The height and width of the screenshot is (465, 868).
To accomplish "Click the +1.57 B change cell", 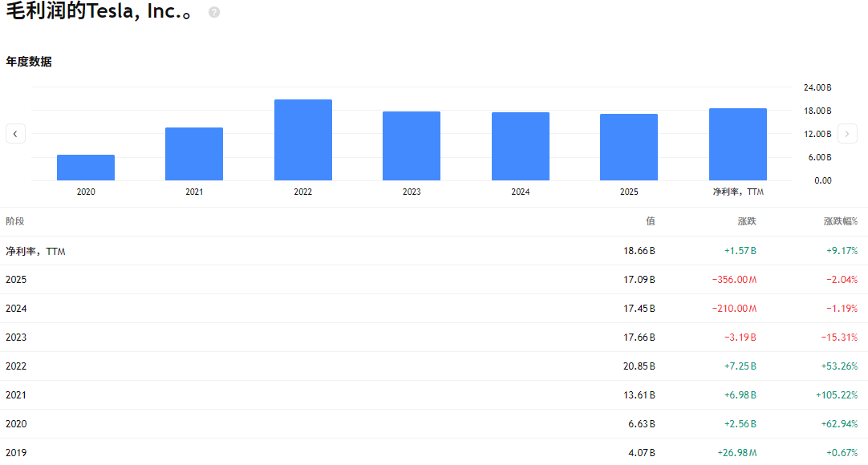I will pos(740,251).
